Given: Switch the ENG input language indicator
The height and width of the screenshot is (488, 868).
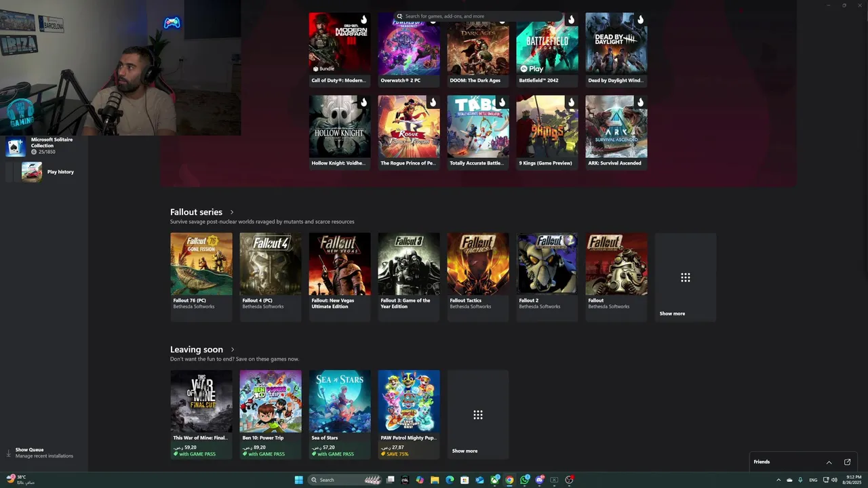Looking at the screenshot, I should tap(813, 480).
